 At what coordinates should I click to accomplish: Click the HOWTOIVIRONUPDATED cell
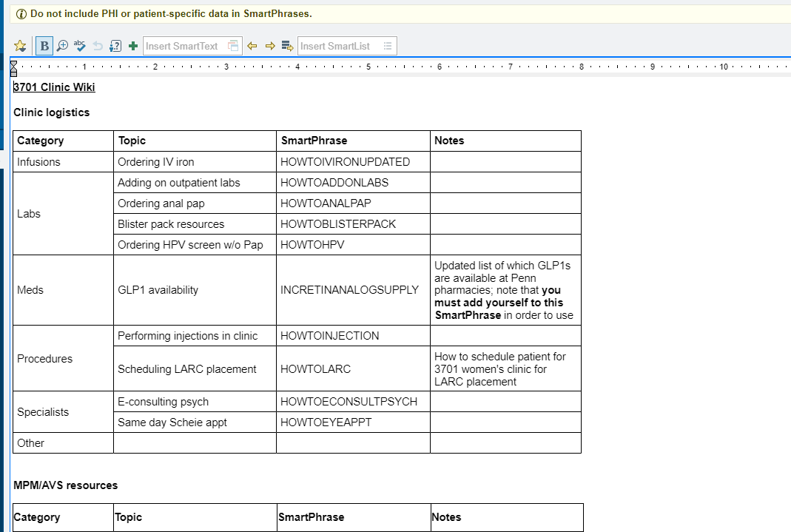[353, 162]
